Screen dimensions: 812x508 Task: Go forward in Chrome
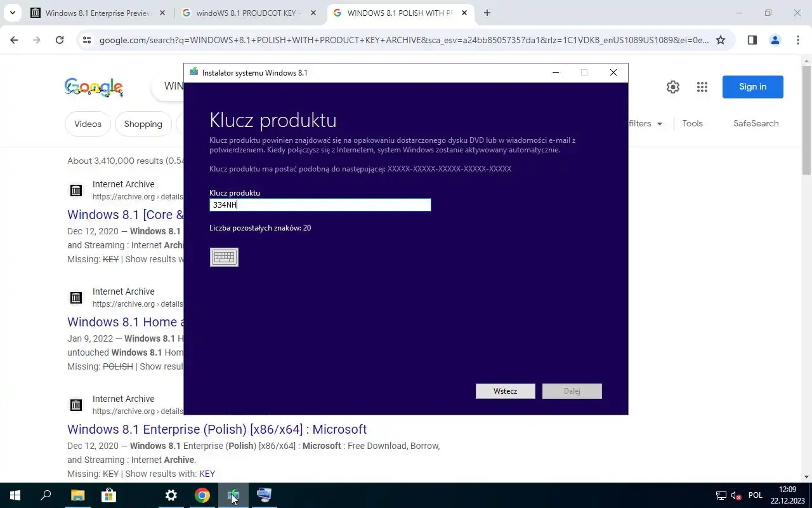pyautogui.click(x=37, y=40)
